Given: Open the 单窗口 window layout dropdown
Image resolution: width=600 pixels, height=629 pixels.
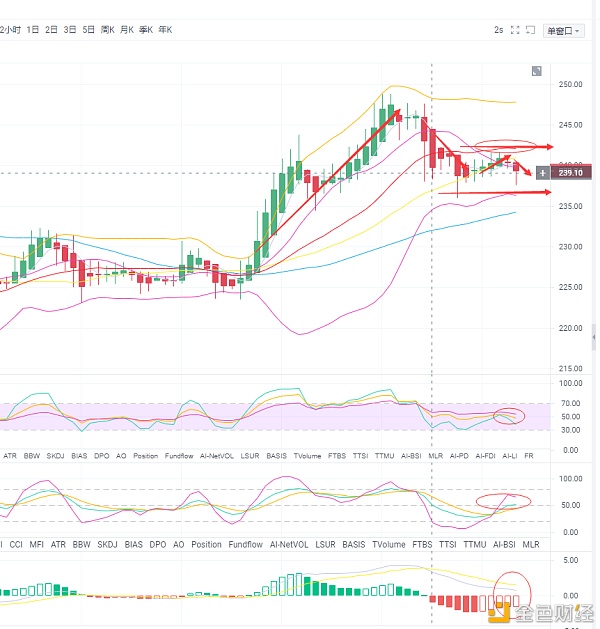Looking at the screenshot, I should click(564, 31).
